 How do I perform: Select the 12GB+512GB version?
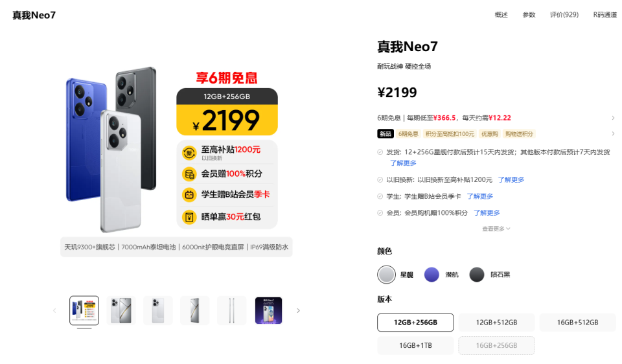tap(497, 323)
